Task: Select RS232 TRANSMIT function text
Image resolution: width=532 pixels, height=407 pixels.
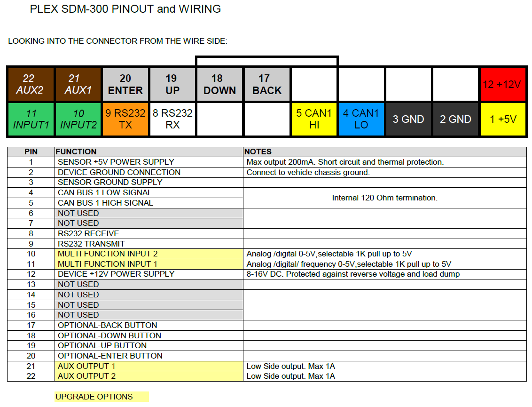Action: click(x=91, y=244)
